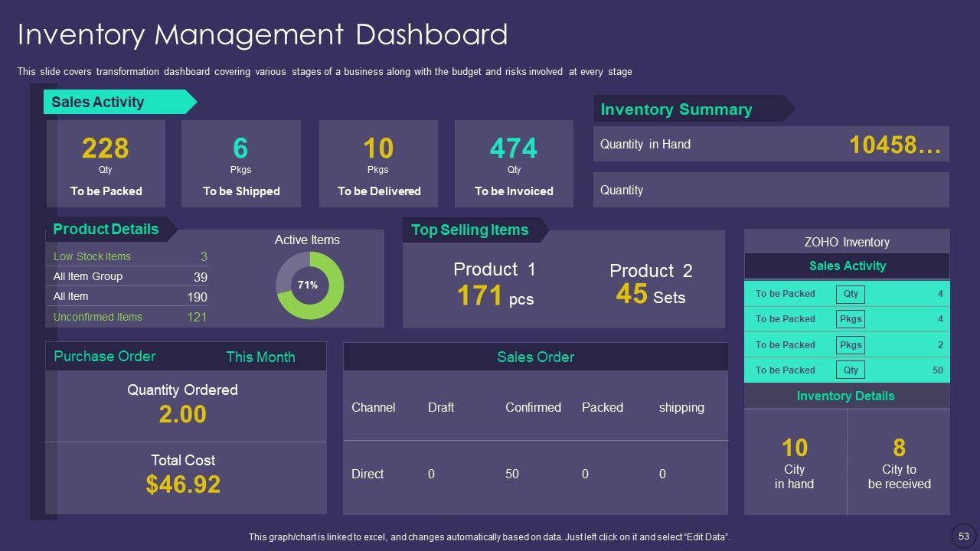Select the 8 City to be received tile

pos(899,461)
